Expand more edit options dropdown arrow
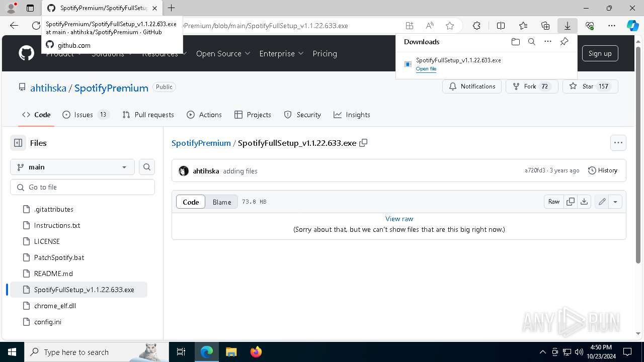The image size is (644, 362). click(615, 202)
